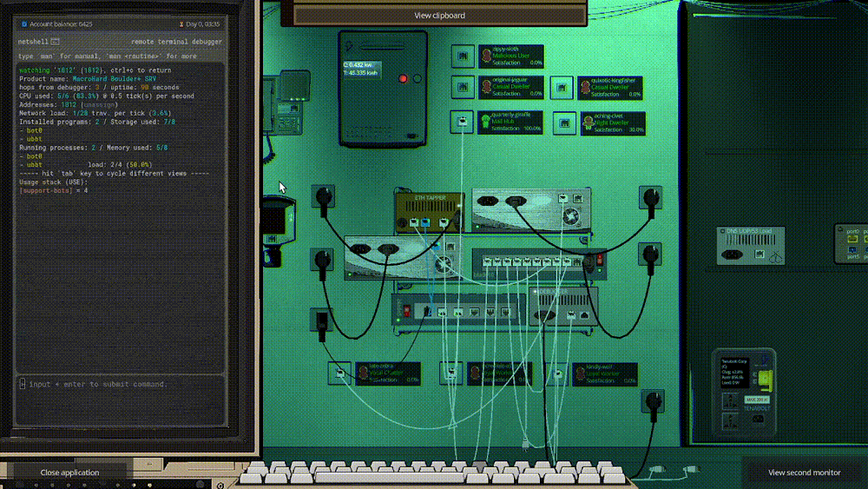Click cabled wall port beside quarterly-giraffe

(463, 122)
